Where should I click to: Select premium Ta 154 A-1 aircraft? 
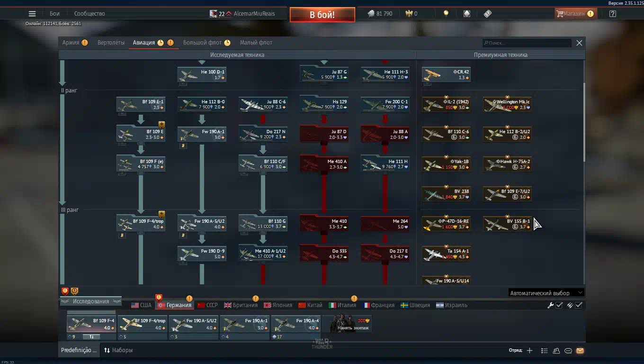pyautogui.click(x=446, y=254)
